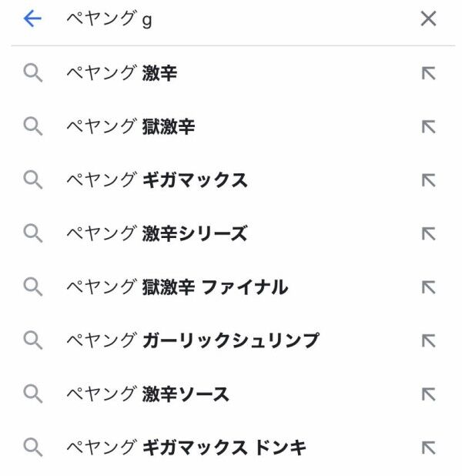Screen dimensions: 462x476
Task: Click magnifier icon beside ペヤング 激辛
Action: 33,73
